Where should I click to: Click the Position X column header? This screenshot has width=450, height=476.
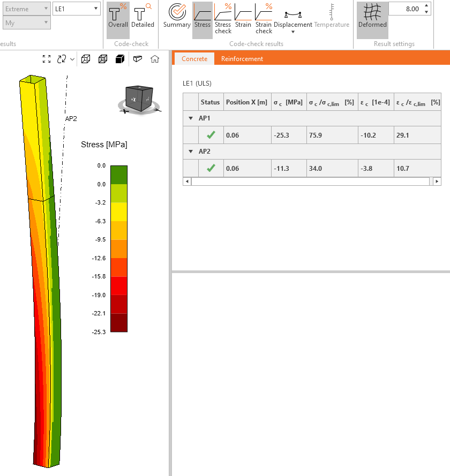(246, 102)
